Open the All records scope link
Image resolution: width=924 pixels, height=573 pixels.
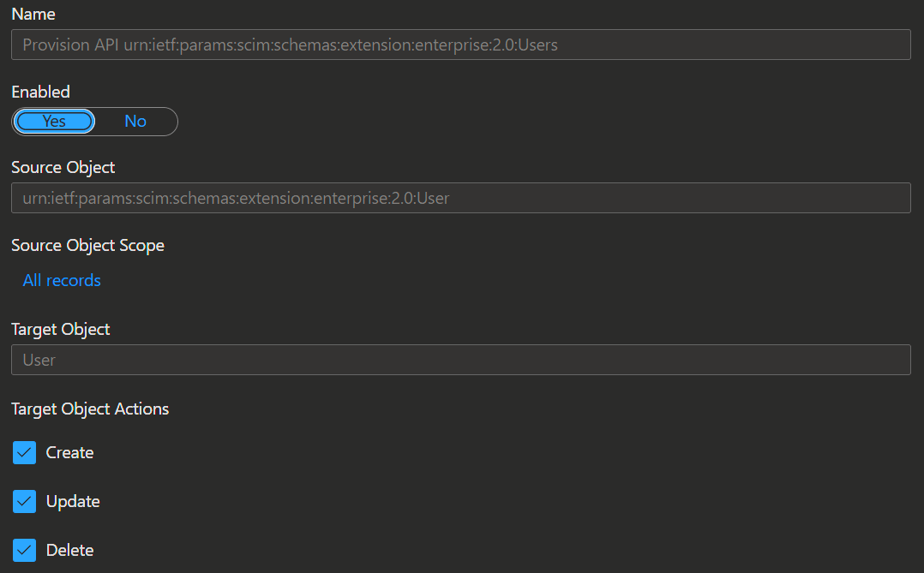point(62,280)
